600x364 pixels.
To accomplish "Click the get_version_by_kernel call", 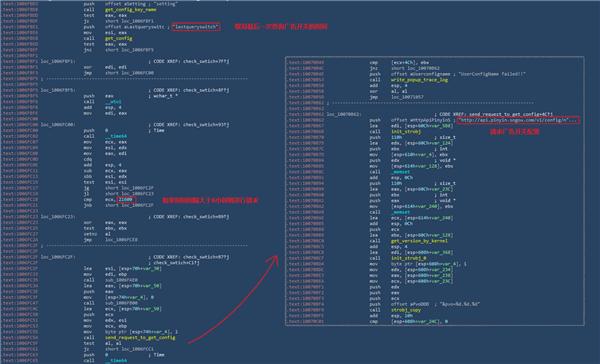I will pyautogui.click(x=419, y=241).
